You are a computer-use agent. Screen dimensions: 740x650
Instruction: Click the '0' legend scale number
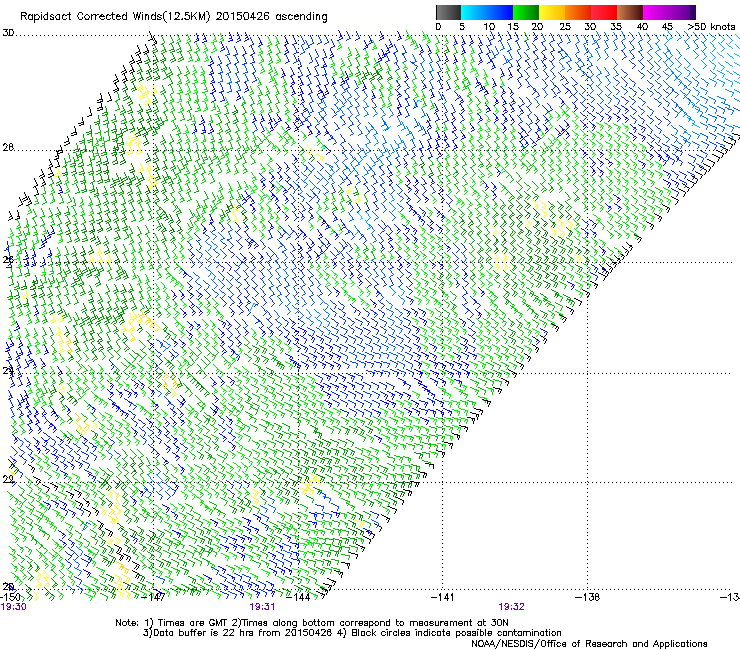438,27
